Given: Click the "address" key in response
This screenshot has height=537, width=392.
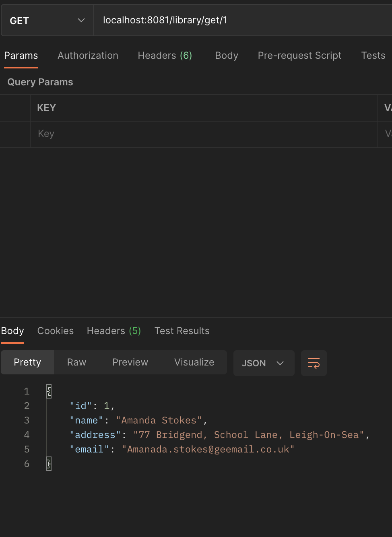Looking at the screenshot, I should click(x=95, y=435).
